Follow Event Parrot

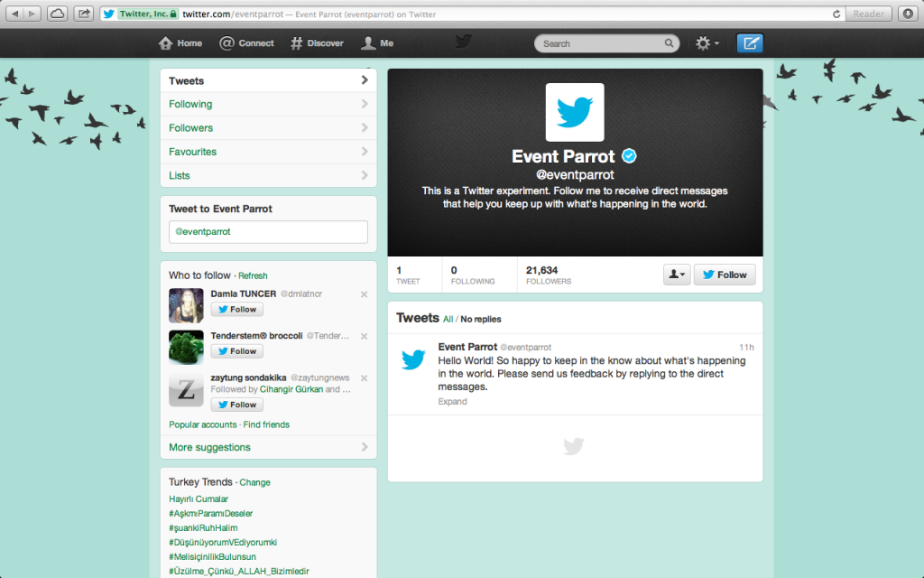tap(725, 275)
